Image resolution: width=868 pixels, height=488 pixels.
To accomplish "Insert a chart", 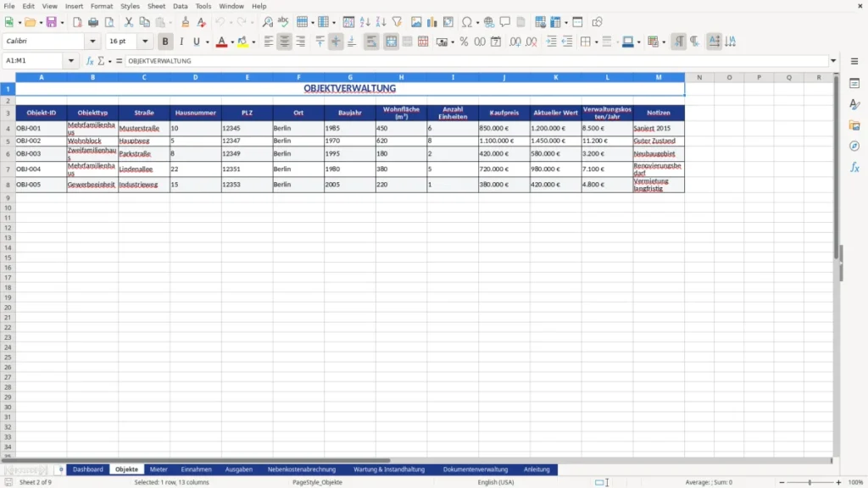I will click(x=432, y=22).
